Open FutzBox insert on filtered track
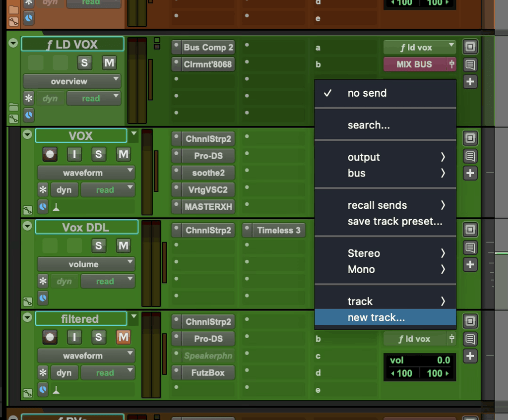Viewport: 508px width, 420px height. pos(208,373)
